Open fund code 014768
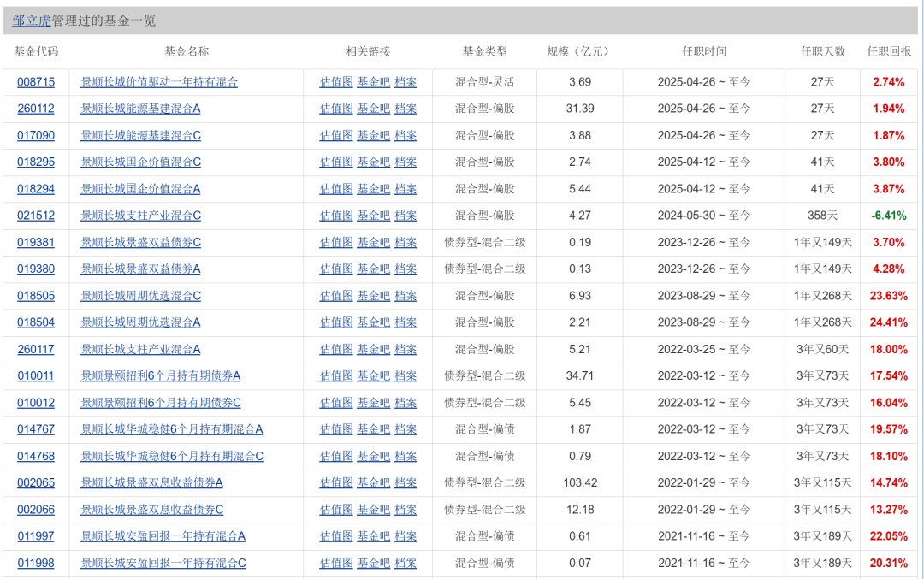The height and width of the screenshot is (579, 924). [x=36, y=456]
